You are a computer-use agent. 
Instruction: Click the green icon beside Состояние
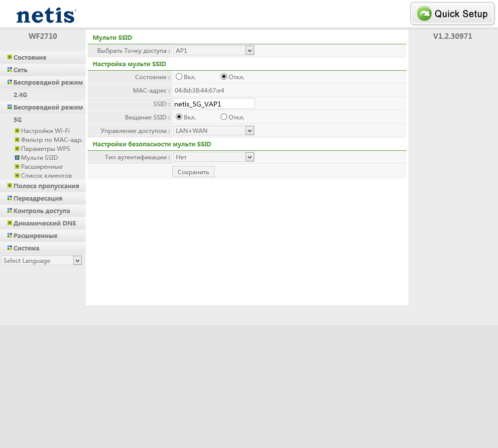pyautogui.click(x=9, y=57)
